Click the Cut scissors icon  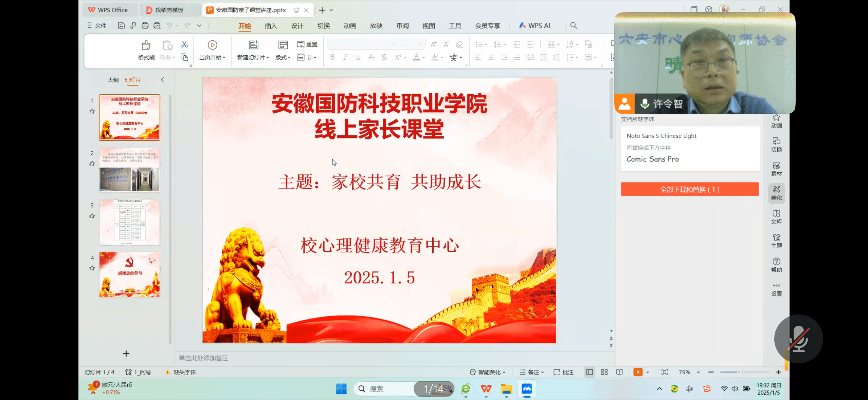click(184, 44)
